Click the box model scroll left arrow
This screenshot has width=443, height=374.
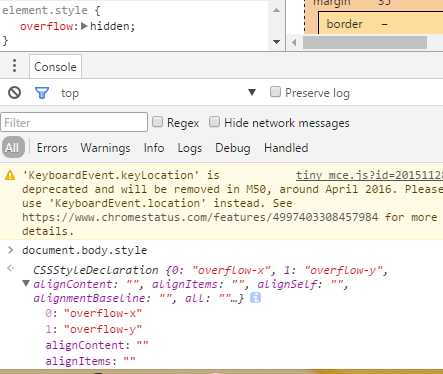point(294,42)
